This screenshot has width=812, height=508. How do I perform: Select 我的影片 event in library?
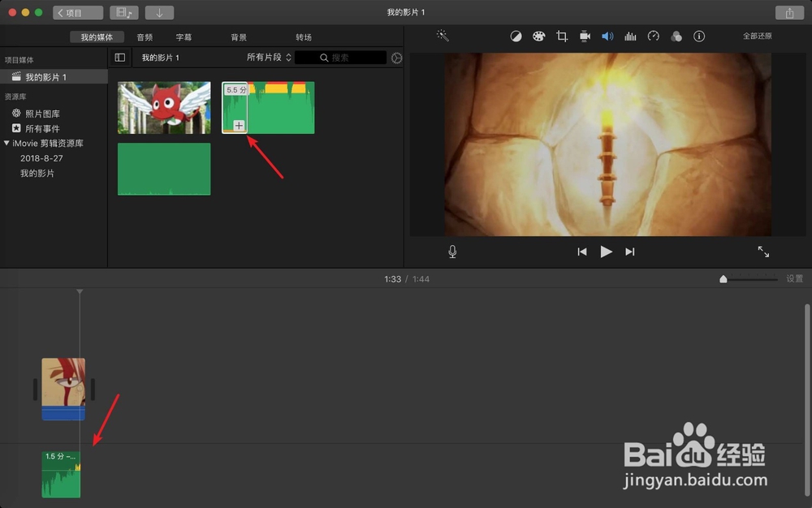click(37, 174)
